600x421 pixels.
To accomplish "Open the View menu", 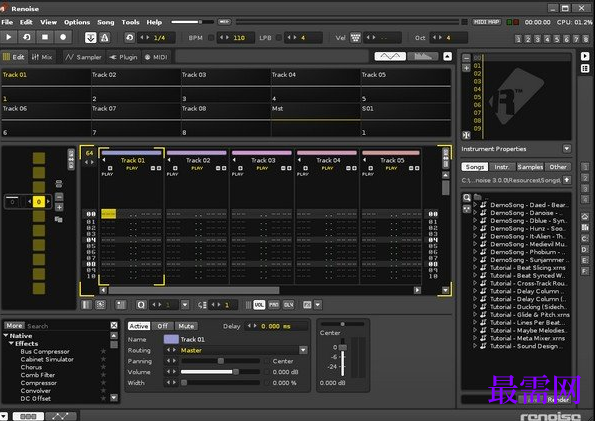I will (49, 22).
